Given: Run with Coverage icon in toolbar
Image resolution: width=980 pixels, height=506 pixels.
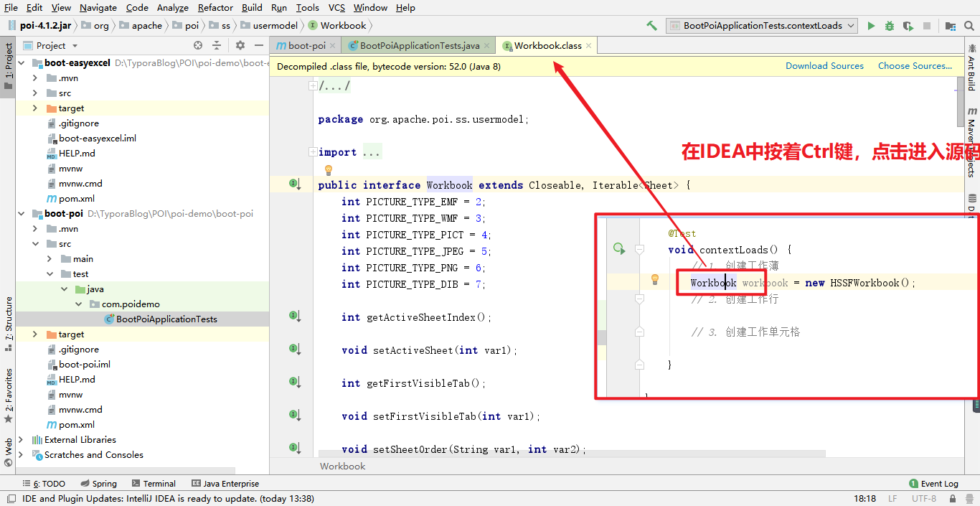Looking at the screenshot, I should click(x=908, y=26).
